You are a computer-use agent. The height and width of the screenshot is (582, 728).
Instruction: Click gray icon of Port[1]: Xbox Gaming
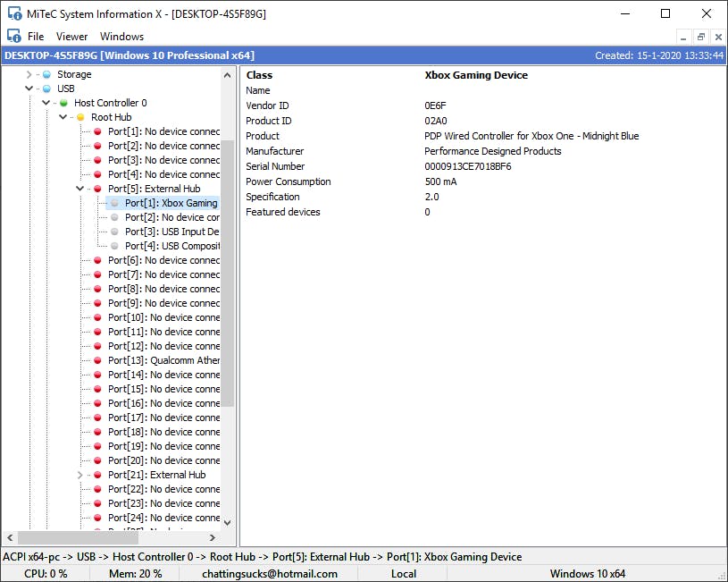pos(114,203)
